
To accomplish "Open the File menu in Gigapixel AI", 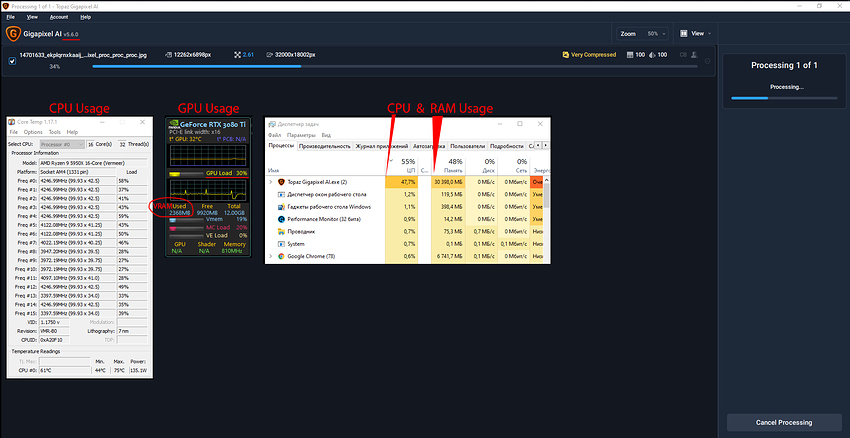I will click(11, 17).
